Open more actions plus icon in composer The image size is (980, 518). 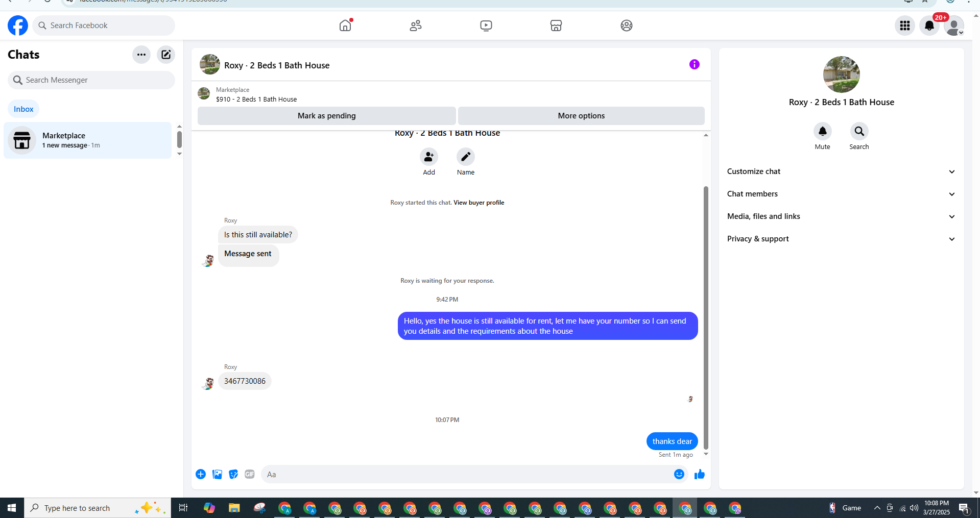point(201,475)
